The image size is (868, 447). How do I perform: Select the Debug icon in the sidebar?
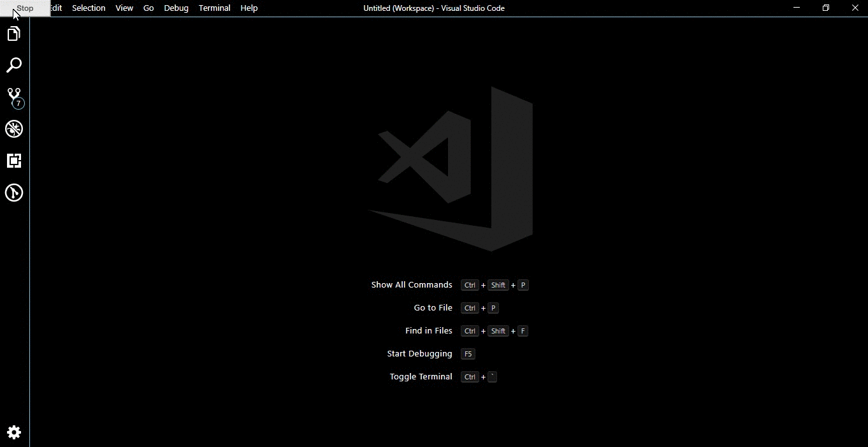click(13, 129)
